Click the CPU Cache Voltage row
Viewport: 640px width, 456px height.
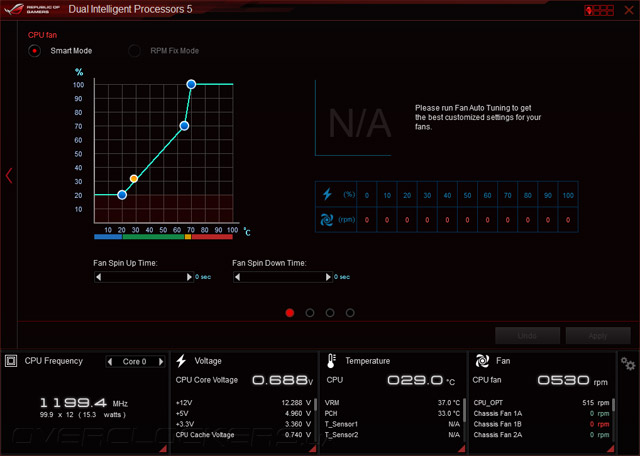pyautogui.click(x=243, y=435)
